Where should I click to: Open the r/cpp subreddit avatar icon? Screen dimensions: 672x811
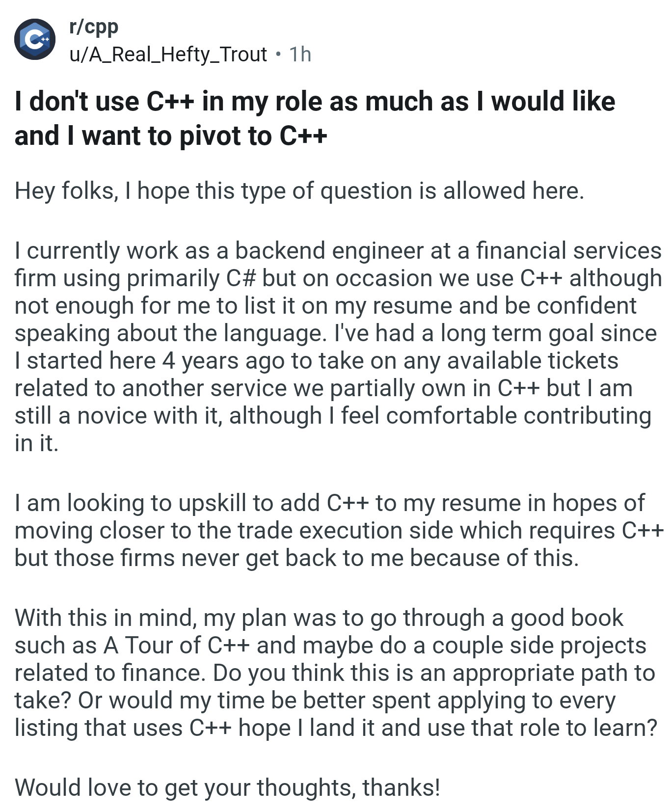(34, 39)
